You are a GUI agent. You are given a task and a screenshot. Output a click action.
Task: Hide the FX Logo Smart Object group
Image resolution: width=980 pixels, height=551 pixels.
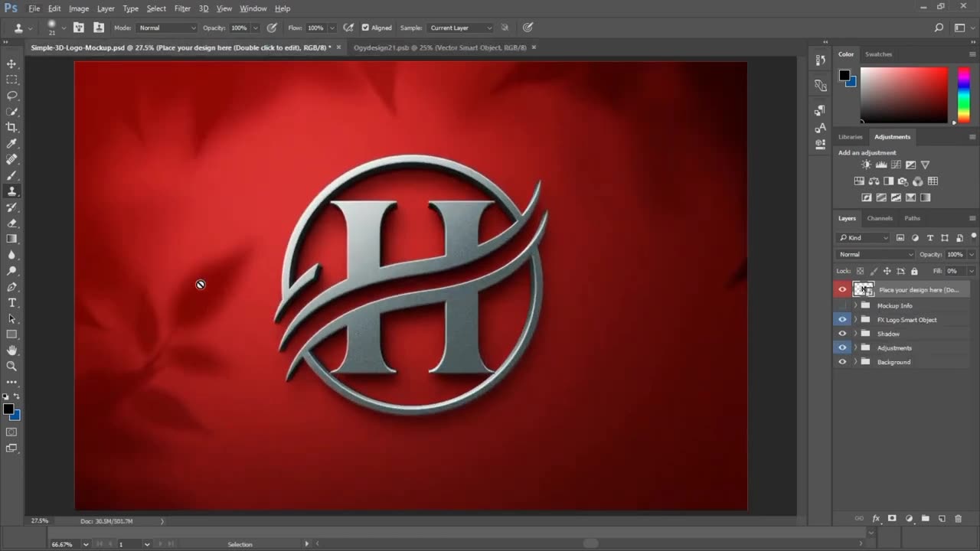point(842,319)
